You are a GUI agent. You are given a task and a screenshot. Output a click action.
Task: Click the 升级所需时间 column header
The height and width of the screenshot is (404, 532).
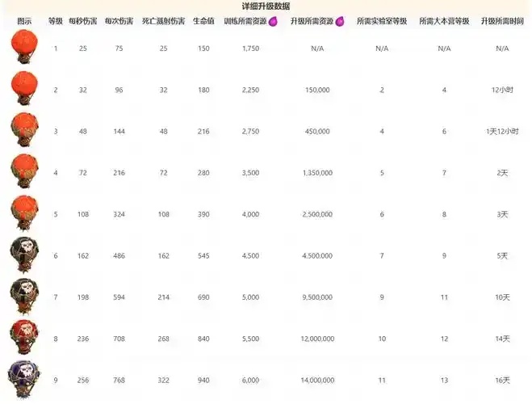click(x=502, y=21)
